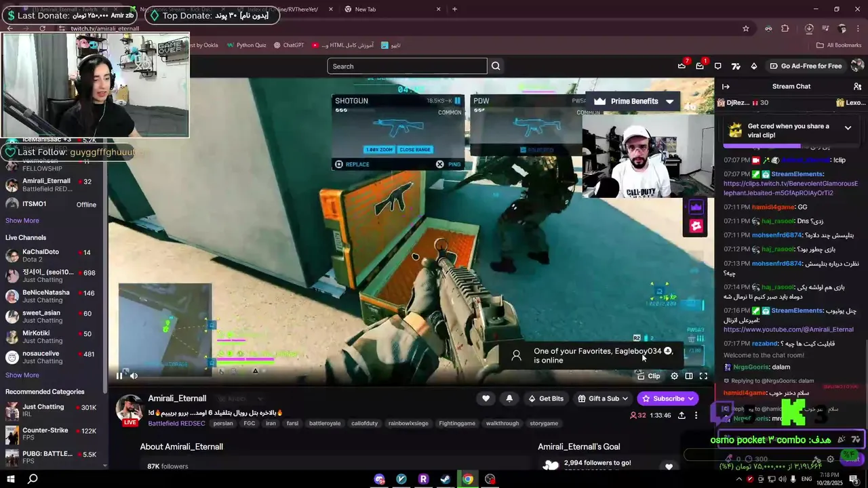
Task: Click Go Ad-Free for Free button
Action: [806, 66]
